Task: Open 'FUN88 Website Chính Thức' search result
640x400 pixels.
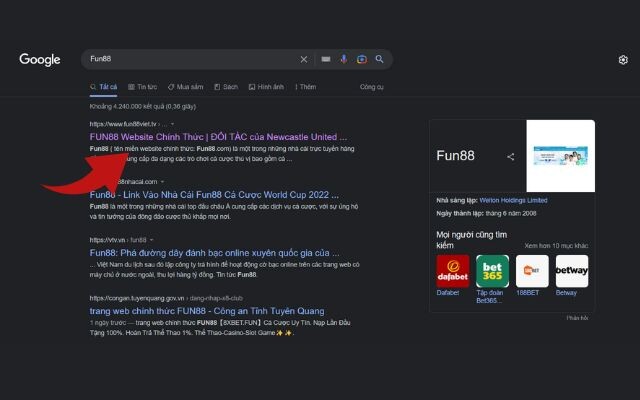Action: tap(218, 136)
